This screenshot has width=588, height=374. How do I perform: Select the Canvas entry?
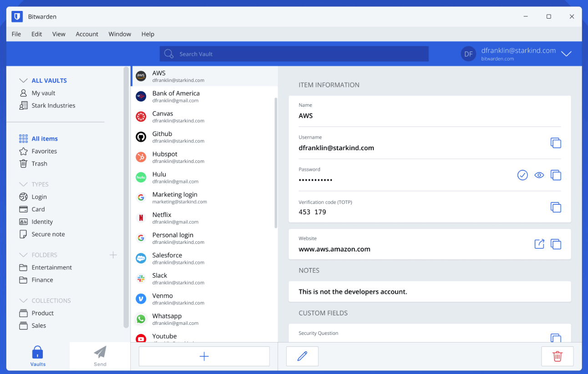pyautogui.click(x=203, y=116)
